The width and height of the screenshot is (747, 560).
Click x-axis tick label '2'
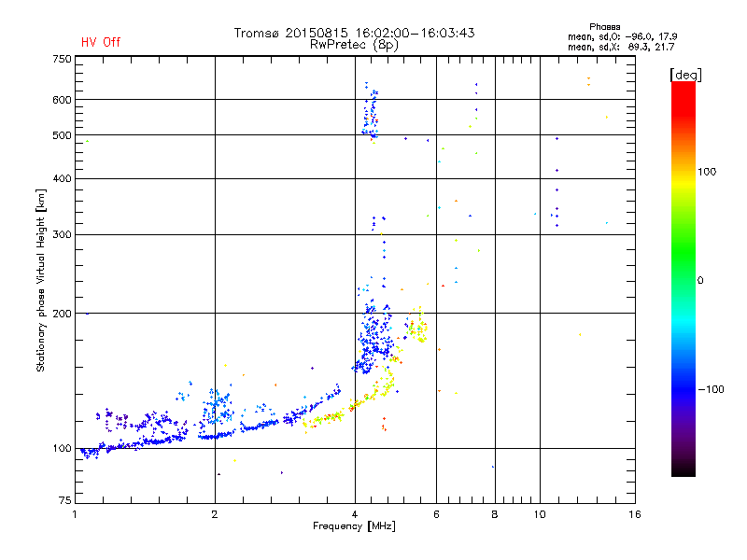(x=215, y=514)
